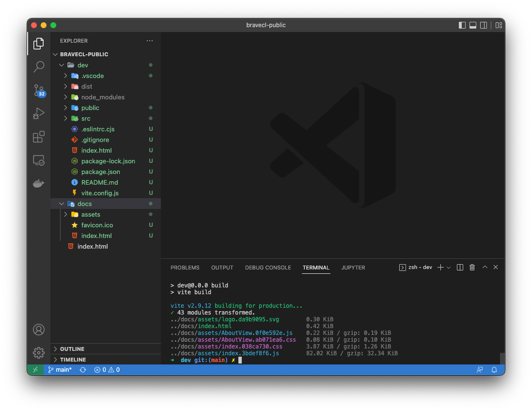
Task: Open index.html below vite.config.js sibling .gitignore
Action: point(106,150)
